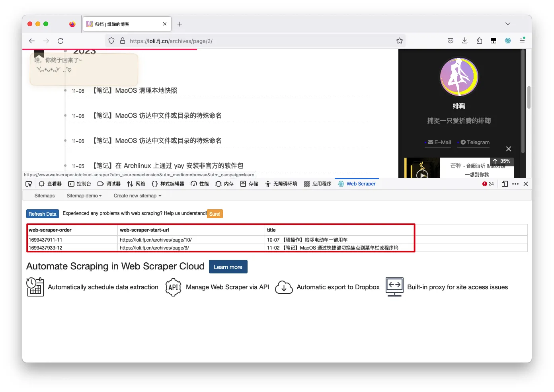Go forward with the browser forward arrow
Screen dimensions: 554x392
pyautogui.click(x=46, y=41)
